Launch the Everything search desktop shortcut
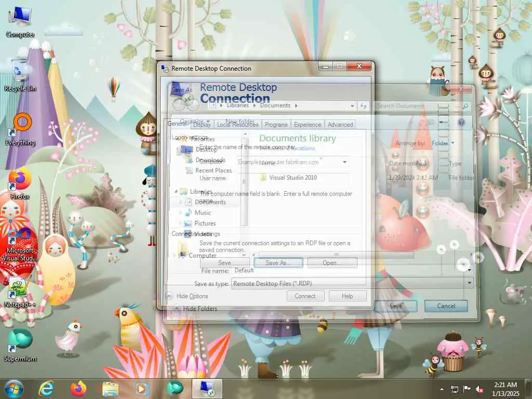Viewport: 532px width, 399px height. [20, 129]
